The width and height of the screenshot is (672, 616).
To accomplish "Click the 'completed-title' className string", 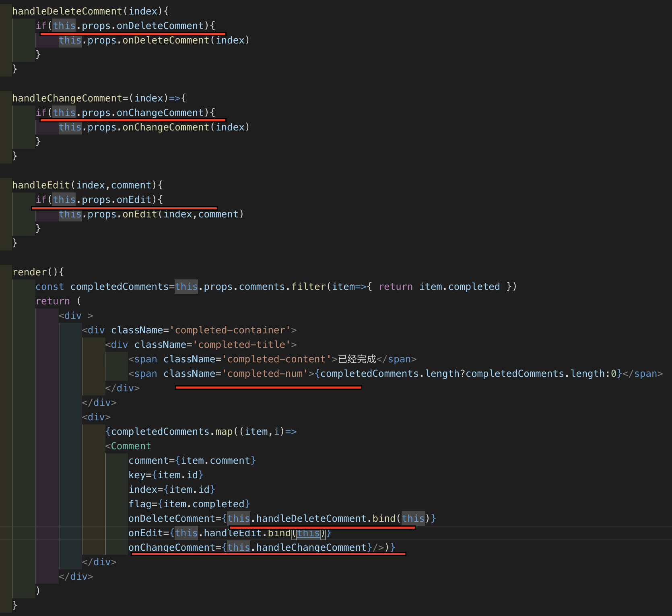I will click(x=242, y=345).
